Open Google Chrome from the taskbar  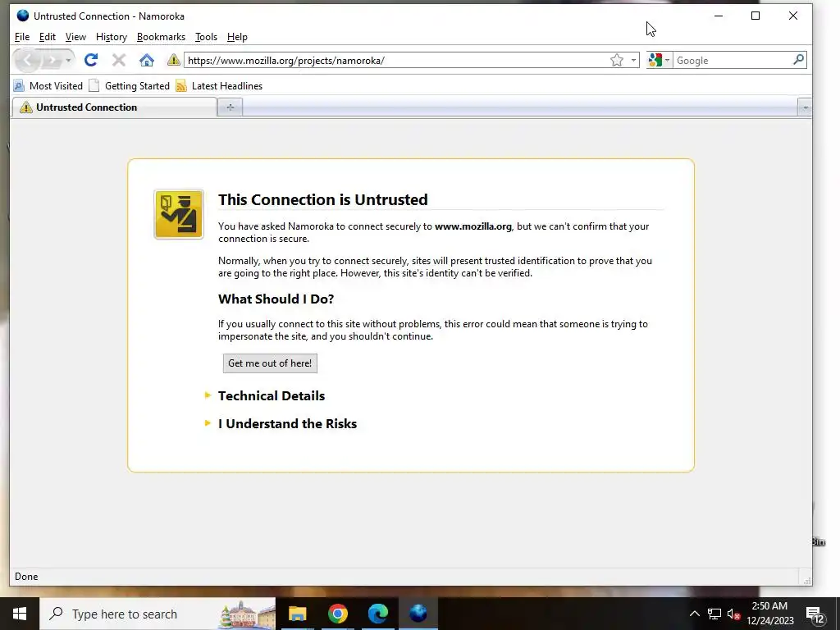pos(337,614)
